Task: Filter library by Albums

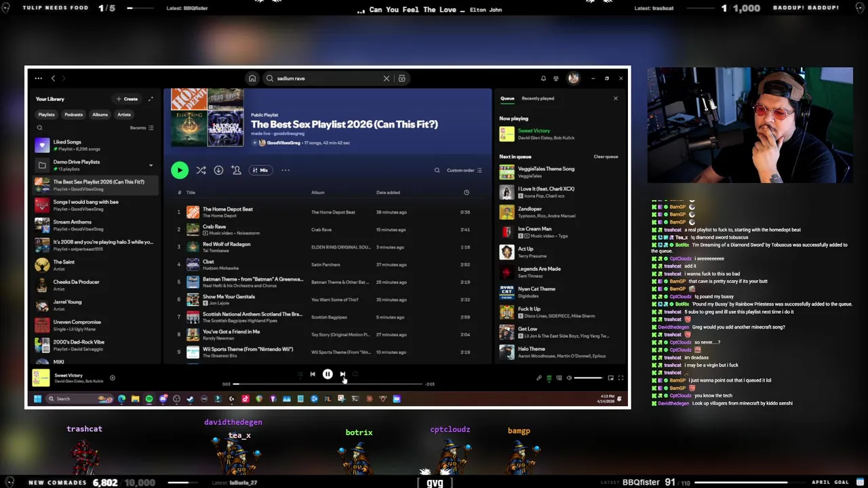Action: pos(100,115)
